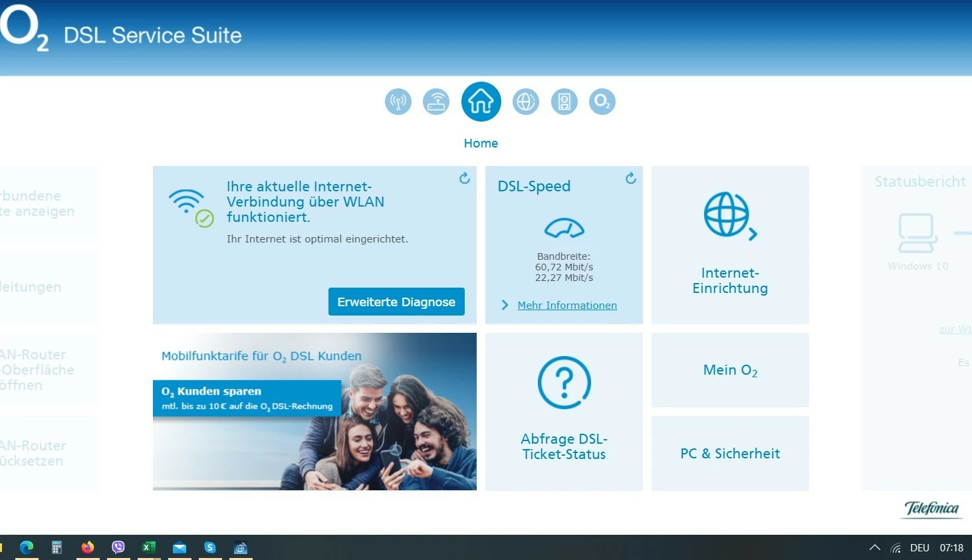
Task: Open the socket device section icon
Action: [x=564, y=102]
